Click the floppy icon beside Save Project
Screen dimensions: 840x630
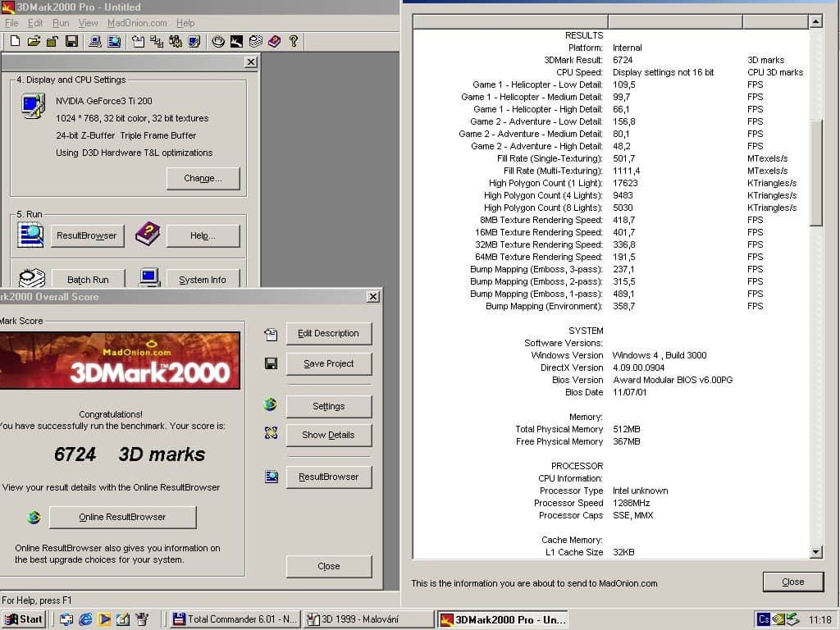coord(271,363)
